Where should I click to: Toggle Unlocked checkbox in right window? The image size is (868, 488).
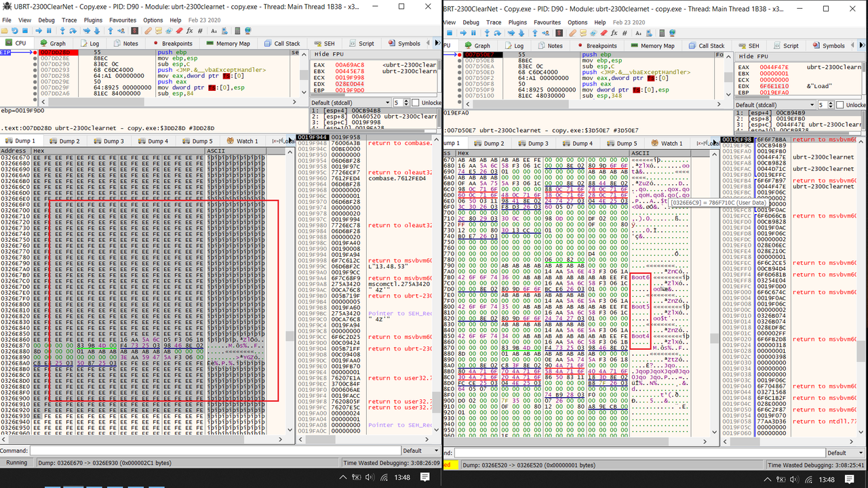(840, 104)
